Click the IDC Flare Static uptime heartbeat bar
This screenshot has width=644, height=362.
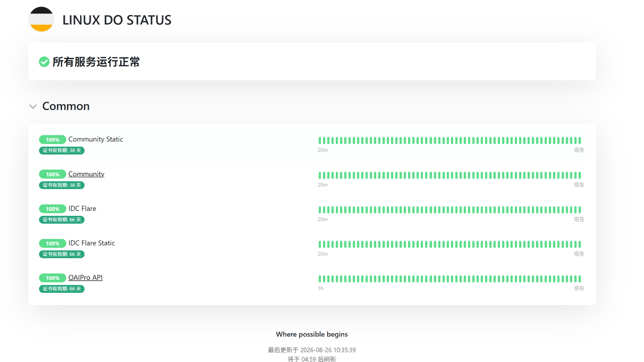tap(450, 244)
